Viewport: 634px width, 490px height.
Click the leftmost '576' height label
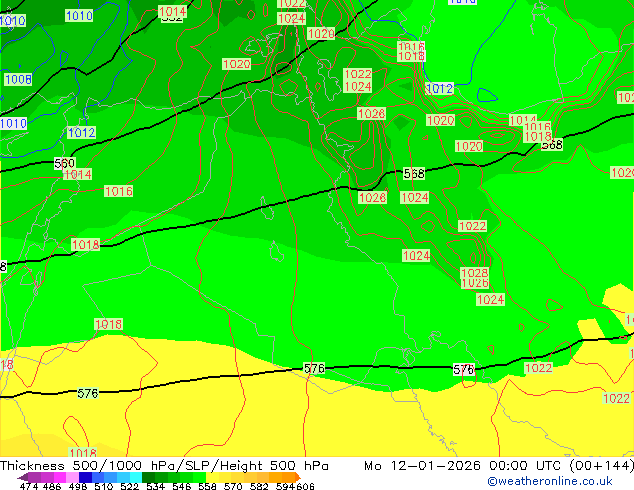click(88, 393)
